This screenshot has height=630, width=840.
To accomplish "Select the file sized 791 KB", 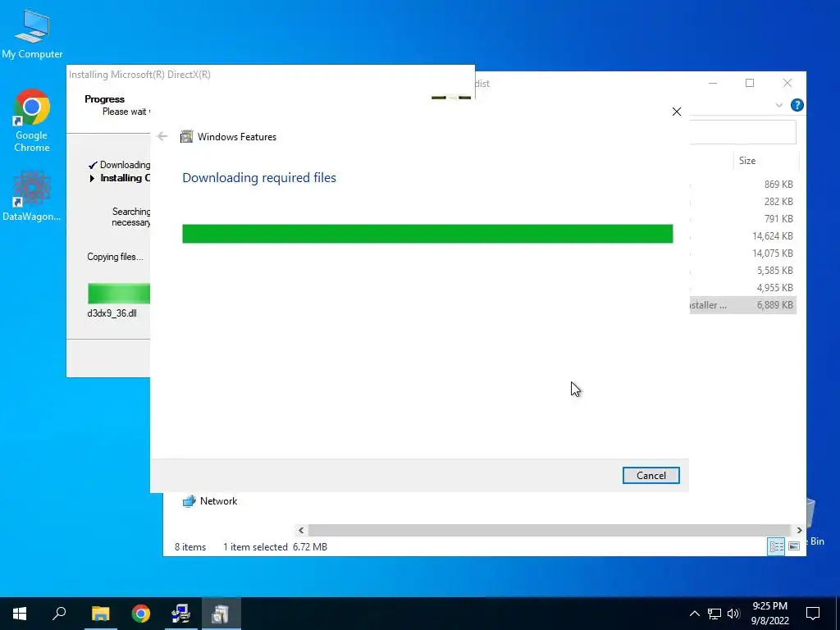I will pos(742,218).
